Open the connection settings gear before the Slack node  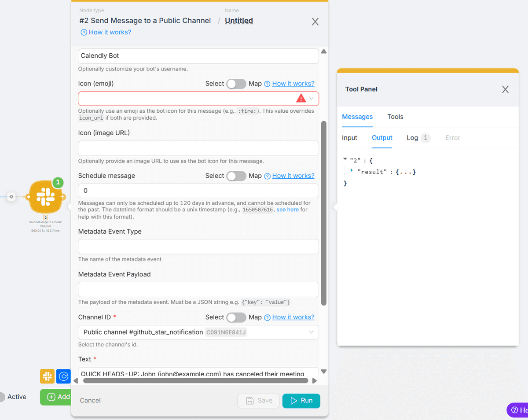tap(11, 197)
